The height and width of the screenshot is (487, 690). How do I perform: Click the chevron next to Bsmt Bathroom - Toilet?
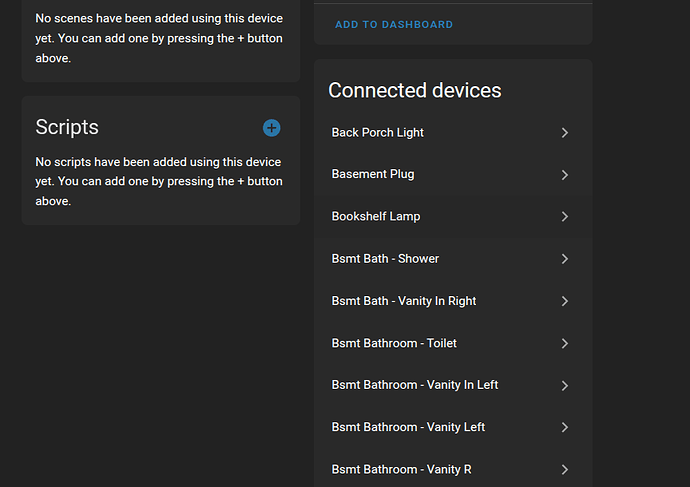coord(565,343)
